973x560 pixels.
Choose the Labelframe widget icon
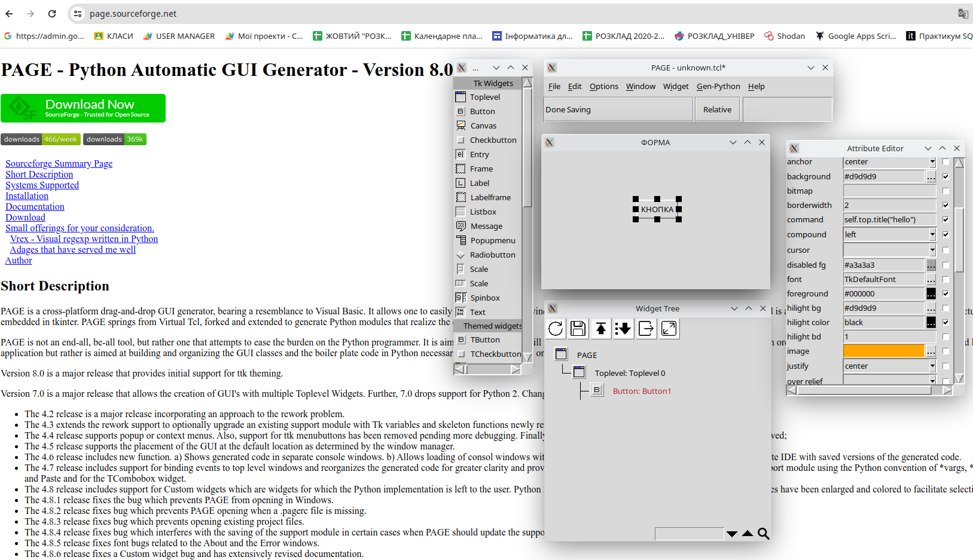tap(461, 197)
